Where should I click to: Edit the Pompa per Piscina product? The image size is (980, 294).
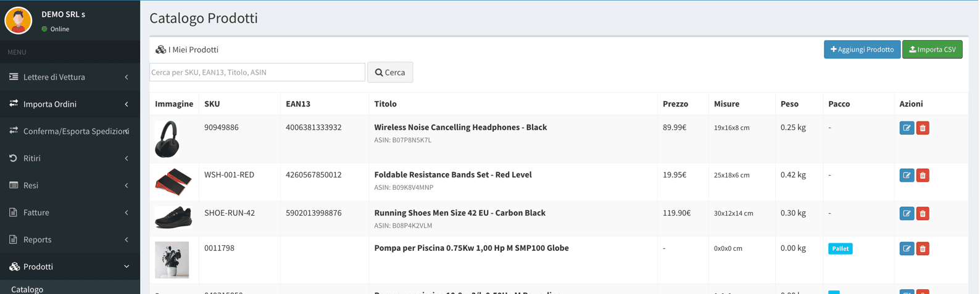(x=907, y=249)
